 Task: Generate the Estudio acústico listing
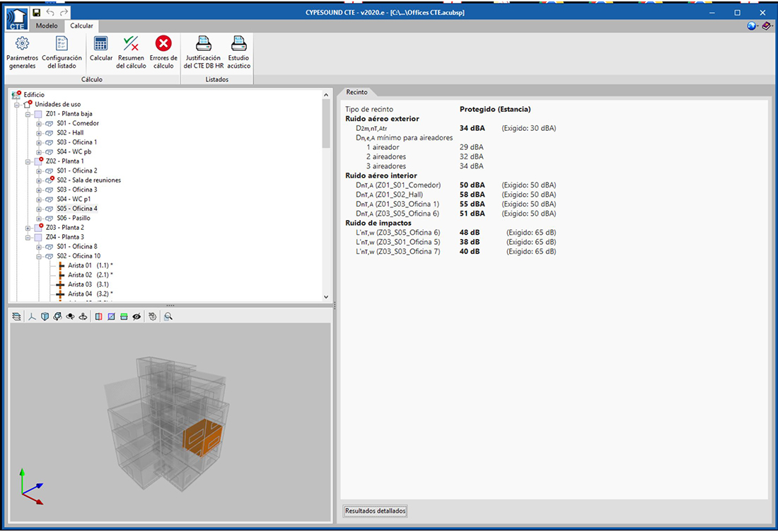point(238,52)
